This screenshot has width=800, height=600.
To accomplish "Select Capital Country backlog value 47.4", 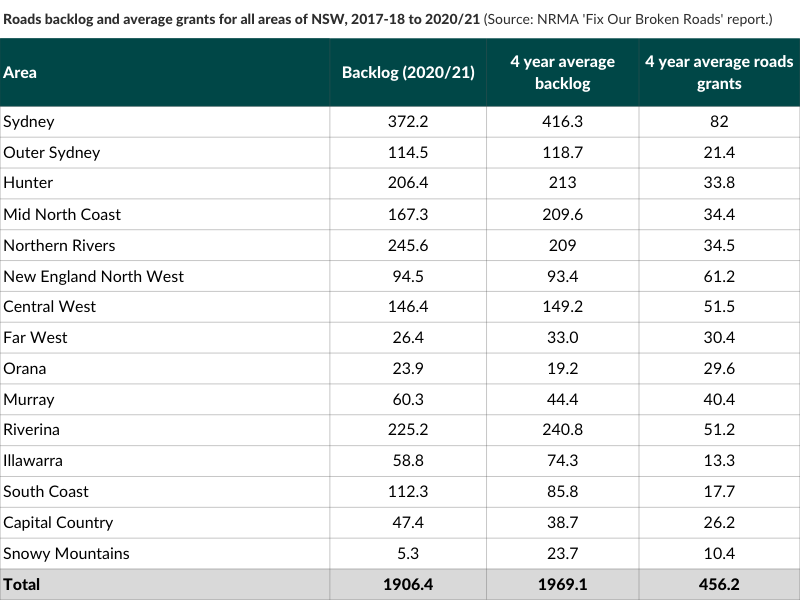I will [408, 522].
